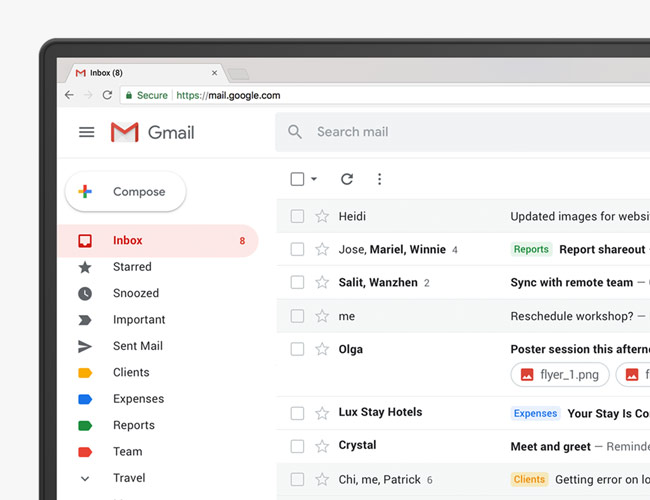Star the email from Olga

pos(322,349)
